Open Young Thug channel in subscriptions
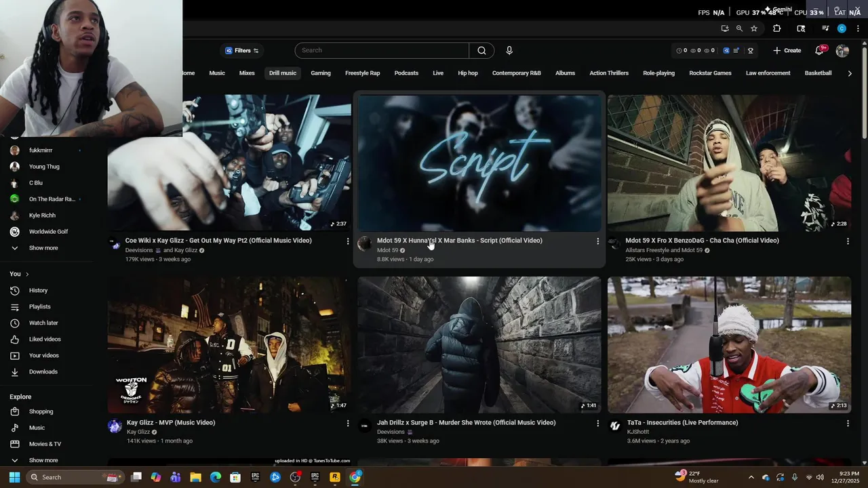Image resolution: width=868 pixels, height=488 pixels. click(44, 167)
